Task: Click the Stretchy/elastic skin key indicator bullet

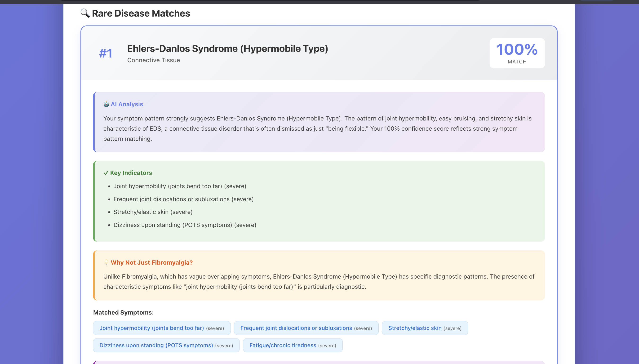Action: 153,212
